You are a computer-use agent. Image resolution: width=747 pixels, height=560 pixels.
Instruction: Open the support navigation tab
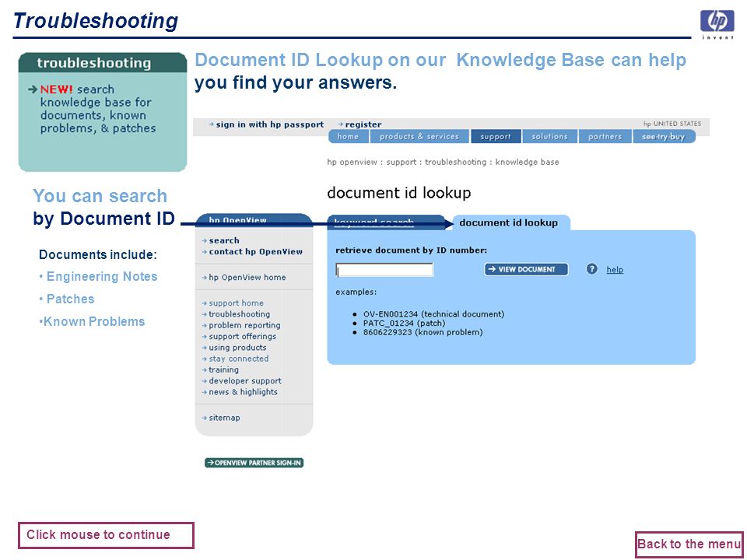point(496,137)
